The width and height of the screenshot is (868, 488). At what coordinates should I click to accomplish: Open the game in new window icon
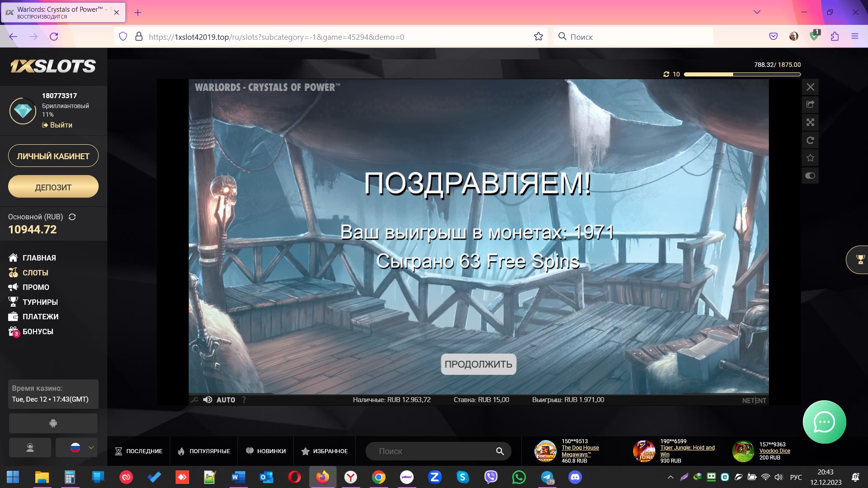tap(810, 104)
